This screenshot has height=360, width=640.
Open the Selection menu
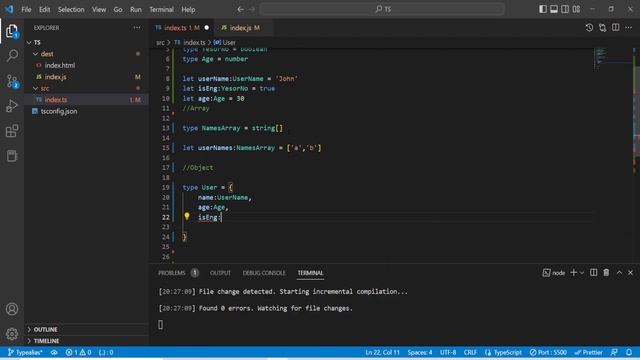tap(71, 9)
